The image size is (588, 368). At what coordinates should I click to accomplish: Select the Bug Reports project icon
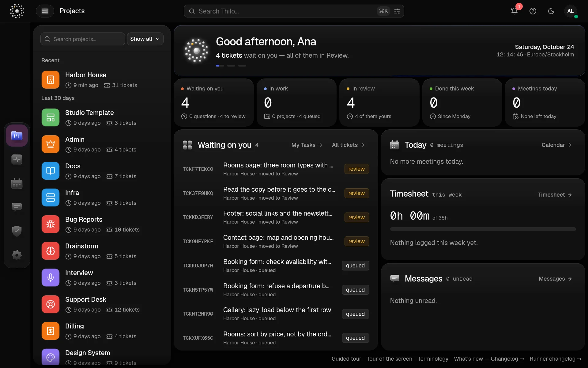tap(51, 224)
